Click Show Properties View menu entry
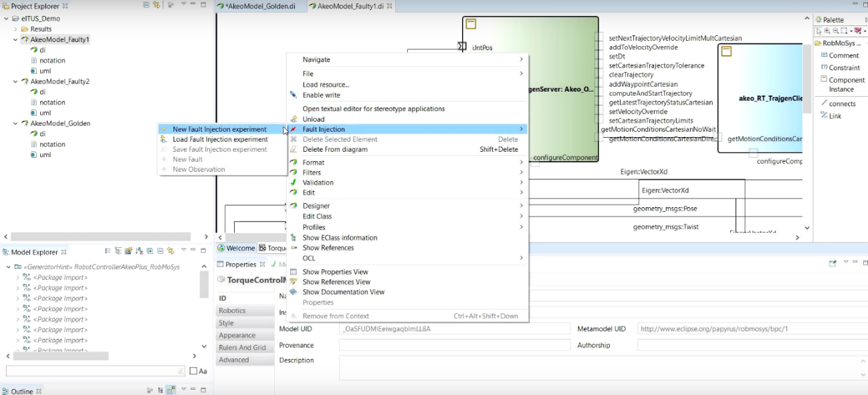This screenshot has height=395, width=868. tap(335, 272)
